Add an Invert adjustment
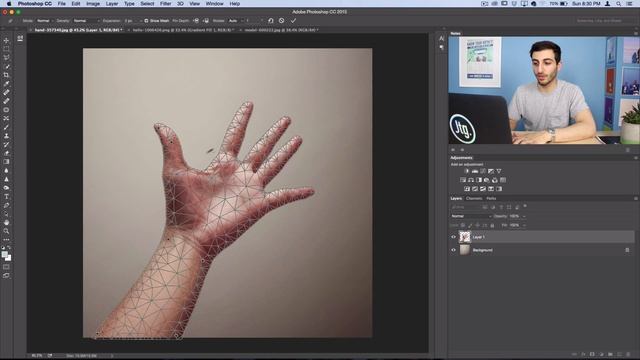Image resolution: width=640 pixels, height=360 pixels. 467,189
